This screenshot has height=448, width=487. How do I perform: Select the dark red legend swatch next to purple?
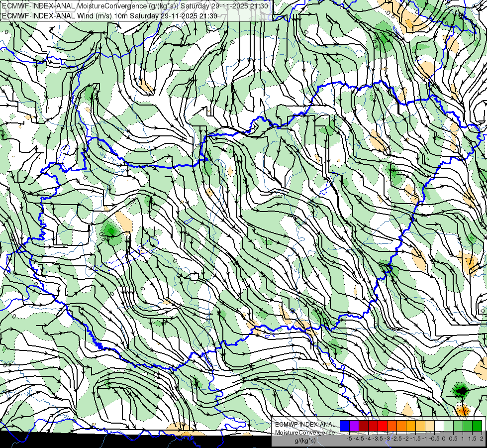click(364, 426)
